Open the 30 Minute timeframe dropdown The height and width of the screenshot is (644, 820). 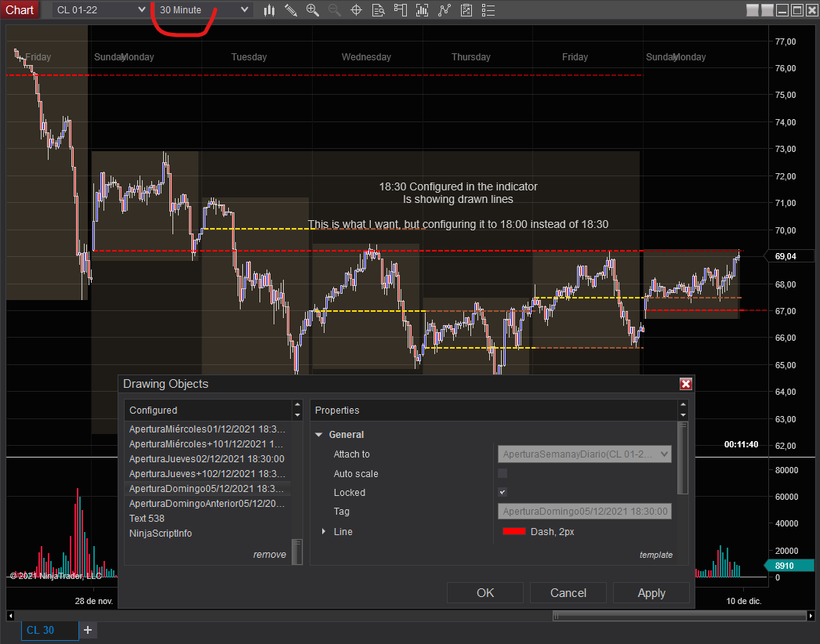[201, 10]
